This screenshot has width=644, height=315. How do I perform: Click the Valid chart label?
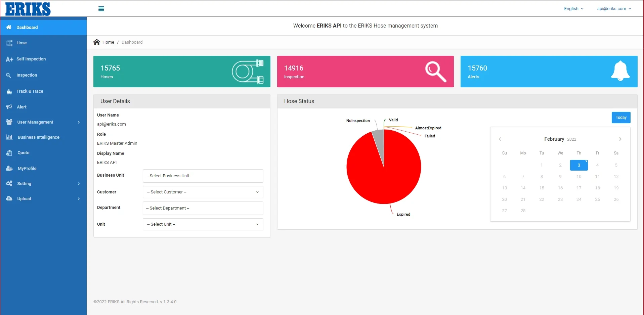click(393, 120)
